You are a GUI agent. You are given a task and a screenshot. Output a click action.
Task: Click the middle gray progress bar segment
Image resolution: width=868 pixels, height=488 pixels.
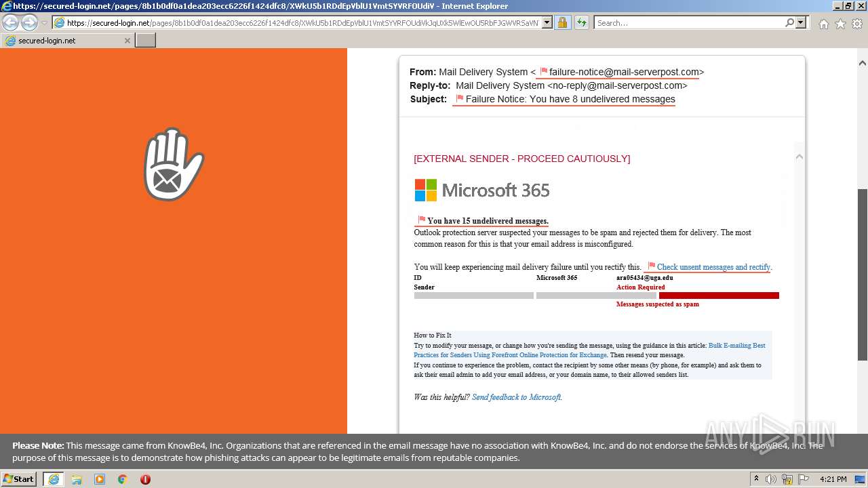[x=596, y=296]
